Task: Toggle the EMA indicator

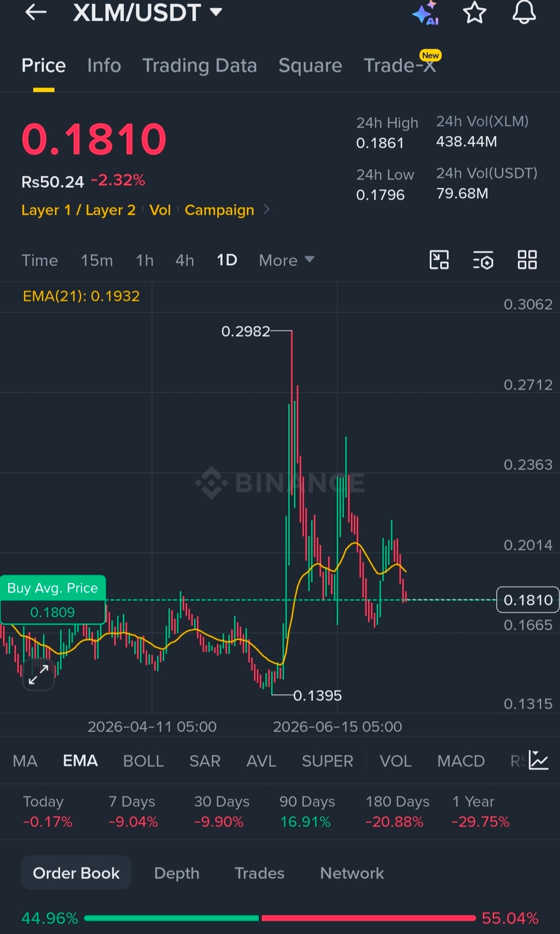Action: coord(80,761)
